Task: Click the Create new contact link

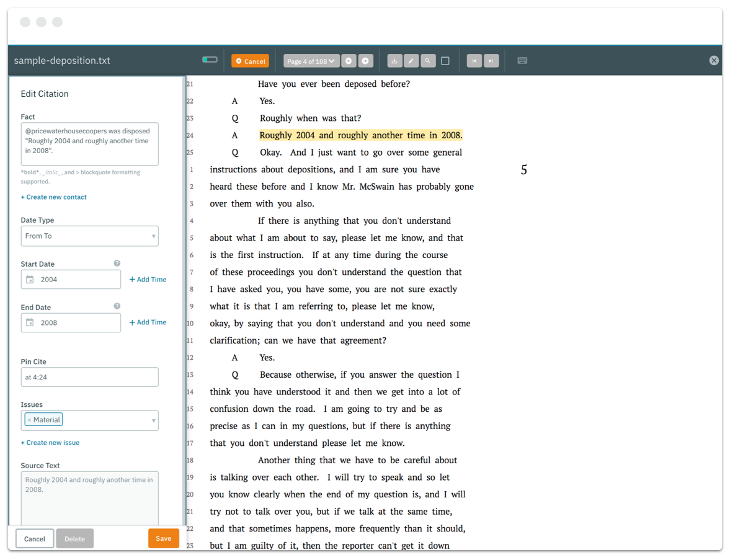Action: (x=53, y=197)
